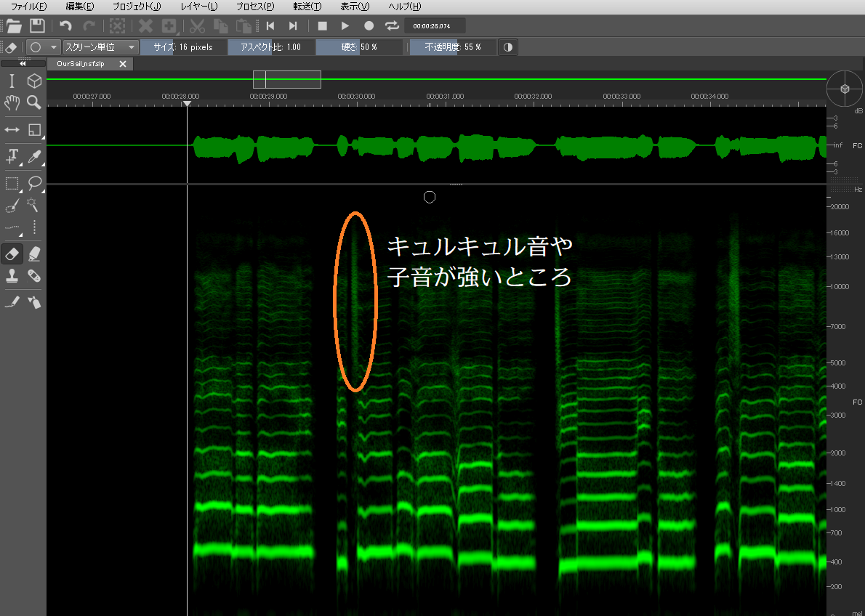The image size is (865, 616).
Task: Click the playhead marker at 00:00:28
Action: [187, 104]
